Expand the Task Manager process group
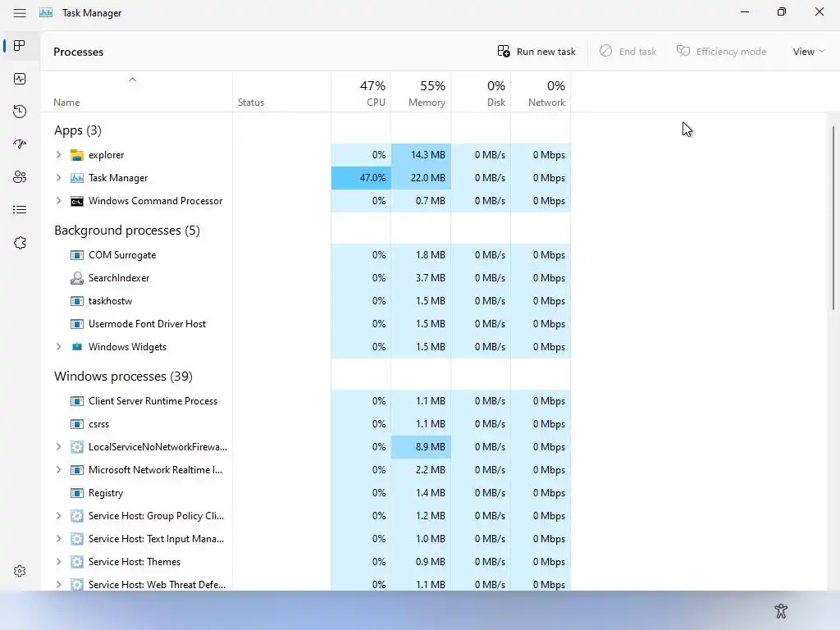Image resolution: width=840 pixels, height=630 pixels. point(58,178)
